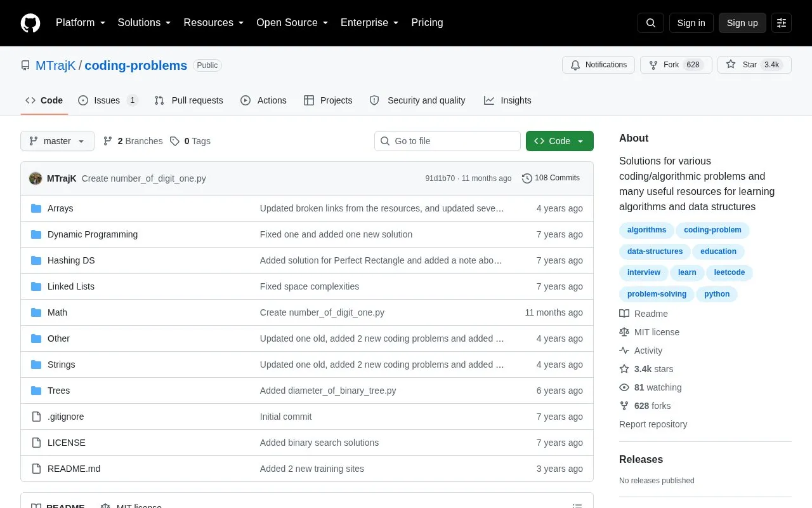Viewport: 812px width, 508px height.
Task: Click the MIT license scale icon
Action: (624, 332)
